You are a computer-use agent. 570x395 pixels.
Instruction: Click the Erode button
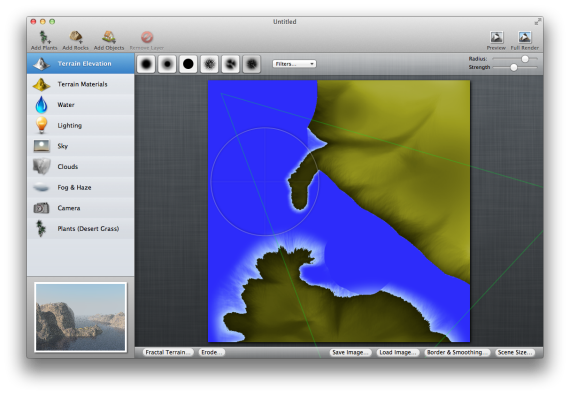pyautogui.click(x=212, y=352)
